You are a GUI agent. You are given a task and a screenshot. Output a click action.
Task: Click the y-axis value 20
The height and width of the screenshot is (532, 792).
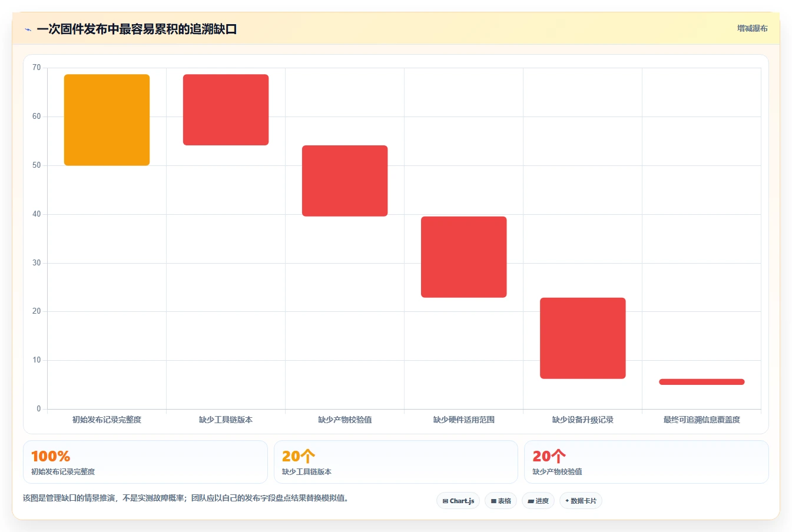pyautogui.click(x=37, y=311)
